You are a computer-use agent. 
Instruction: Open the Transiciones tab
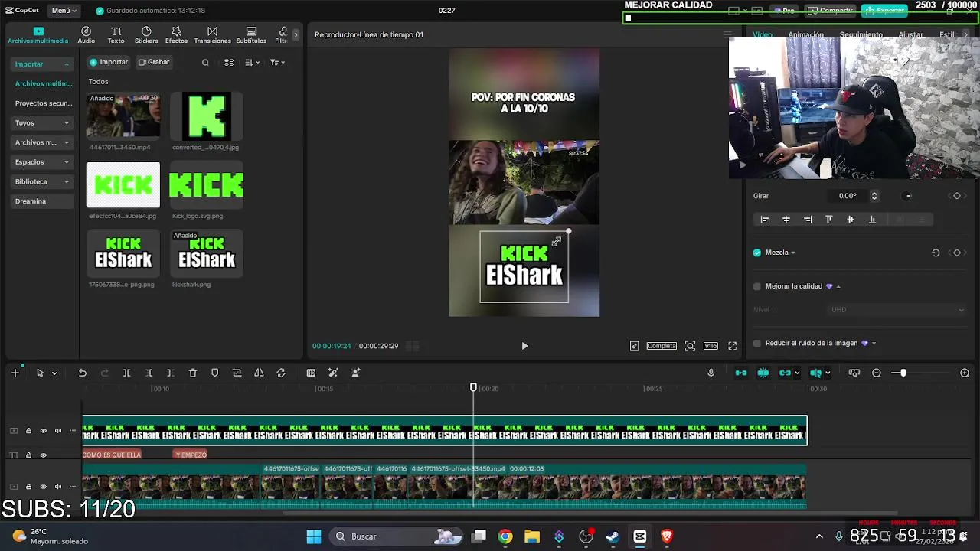pos(212,34)
